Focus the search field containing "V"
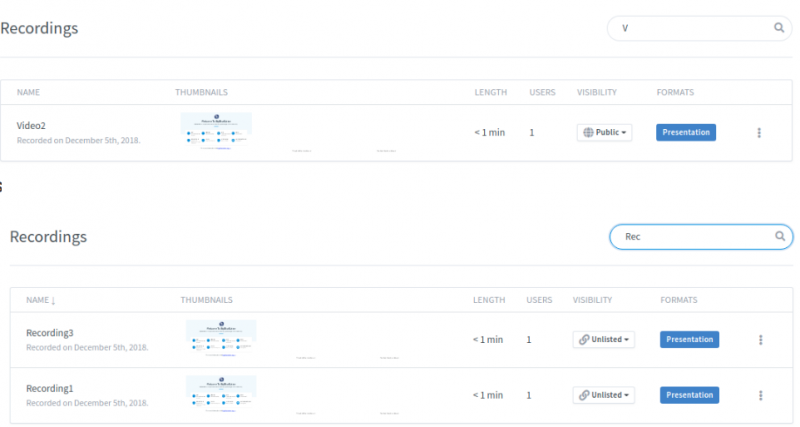 [690, 28]
